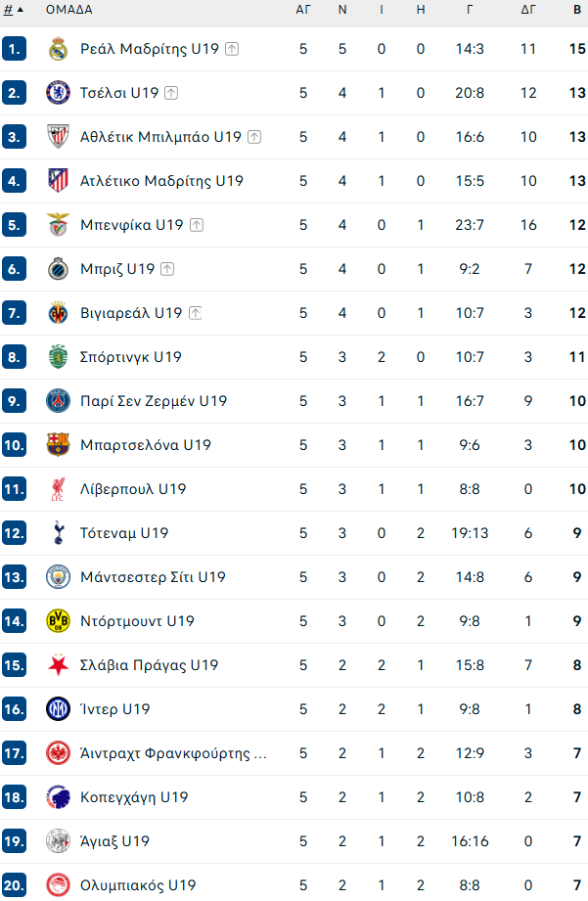Click the rank 1 position badge
Screen dimensions: 588x901
14,49
